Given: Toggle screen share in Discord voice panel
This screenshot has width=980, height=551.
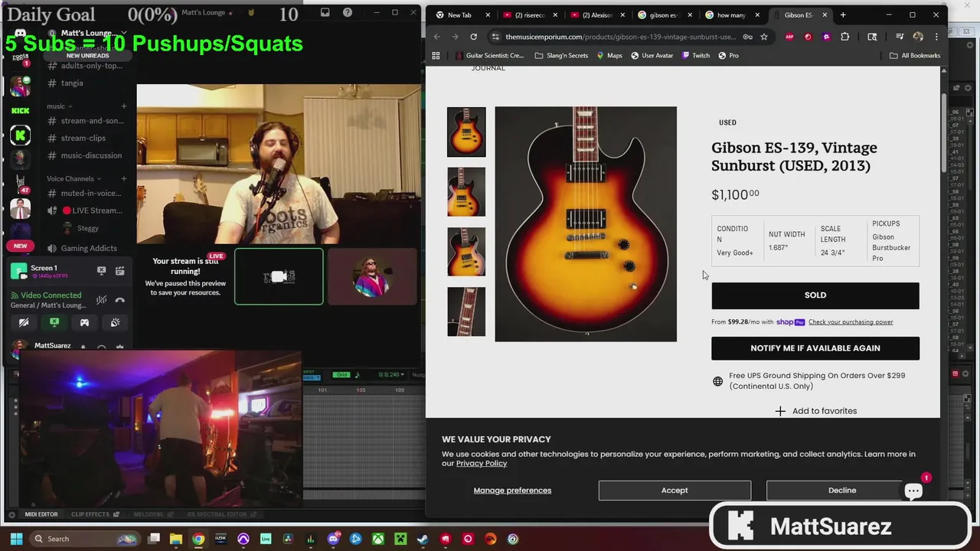Looking at the screenshot, I should pyautogui.click(x=54, y=322).
